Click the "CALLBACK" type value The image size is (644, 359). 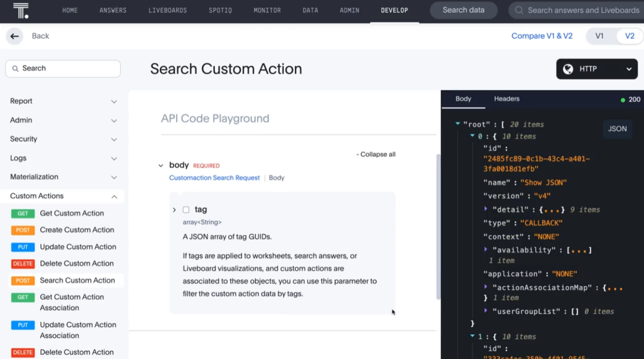click(x=541, y=223)
